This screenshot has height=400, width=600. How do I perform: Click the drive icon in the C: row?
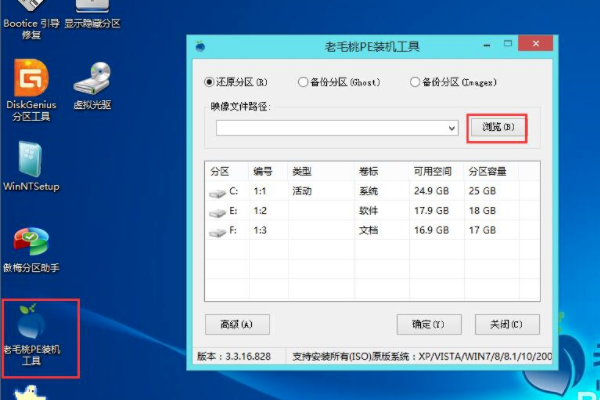[217, 192]
